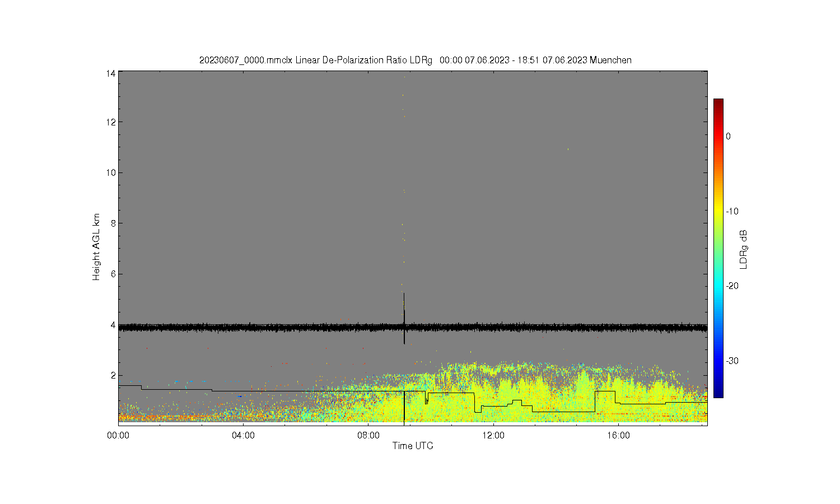Click the colorbar value '-30'
The height and width of the screenshot is (504, 840).
(732, 361)
